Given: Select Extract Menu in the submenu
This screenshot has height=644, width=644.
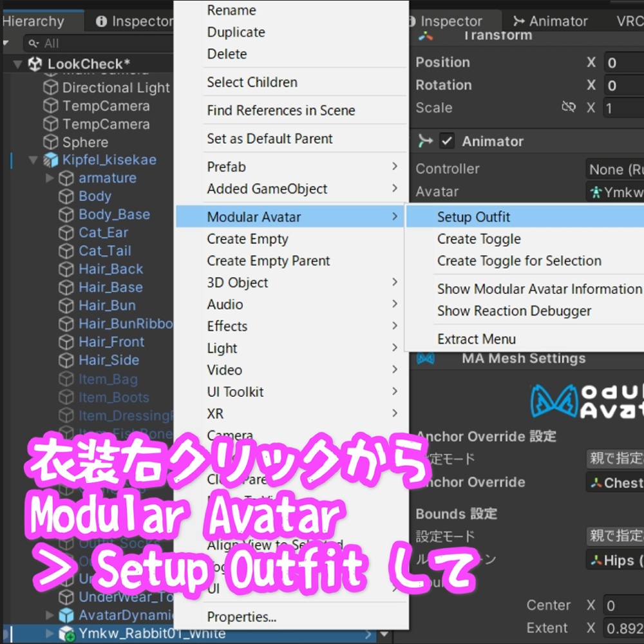Looking at the screenshot, I should click(477, 339).
